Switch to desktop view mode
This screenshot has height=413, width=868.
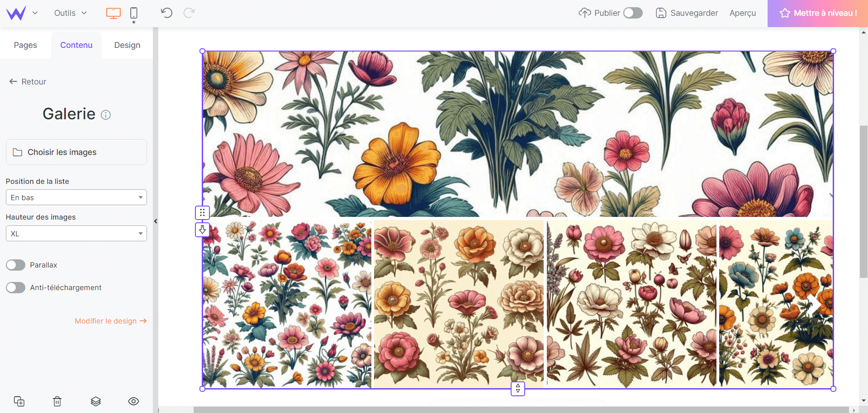point(113,13)
